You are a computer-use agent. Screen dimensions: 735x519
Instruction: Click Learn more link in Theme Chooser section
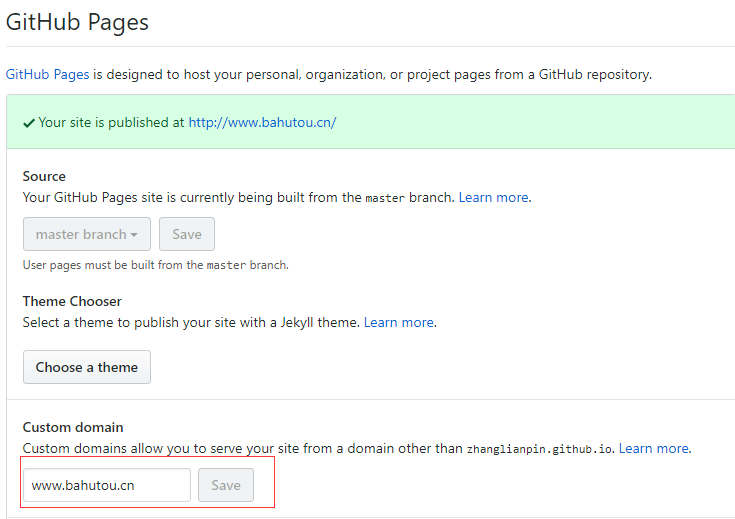399,323
